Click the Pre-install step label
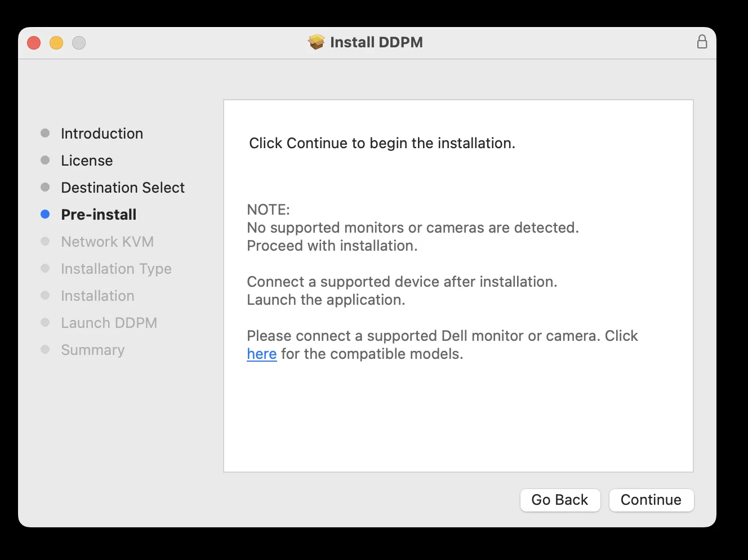This screenshot has height=560, width=748. (x=99, y=215)
